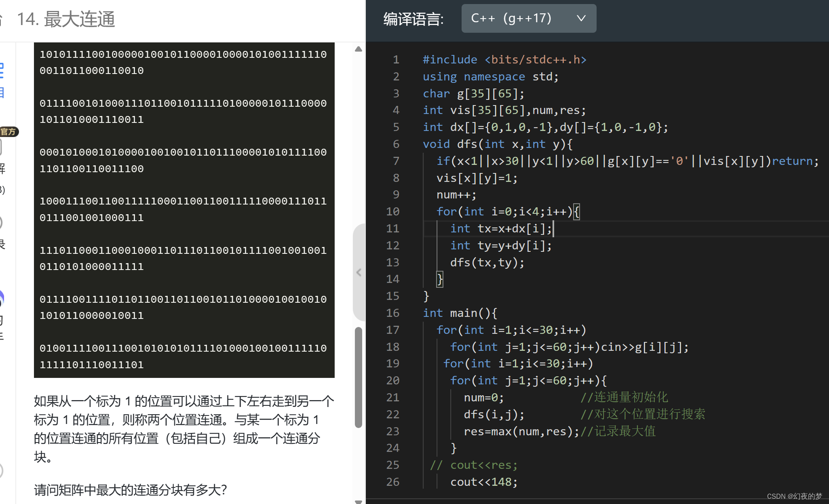This screenshot has height=504, width=829.
Task: Click the matrix row starting '101011110010000010'
Action: (183, 63)
